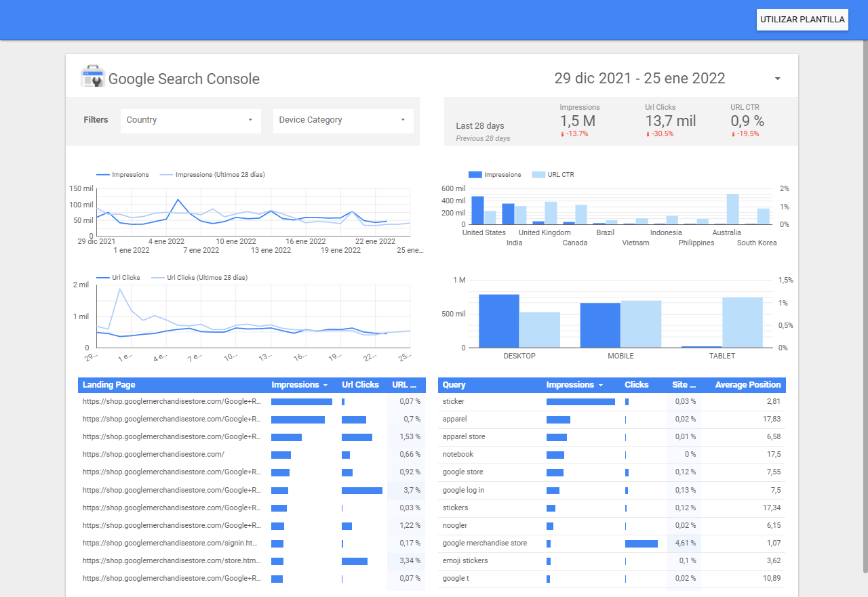Click the TABLET URL CTR bar
This screenshot has height=597, width=868.
[x=743, y=323]
